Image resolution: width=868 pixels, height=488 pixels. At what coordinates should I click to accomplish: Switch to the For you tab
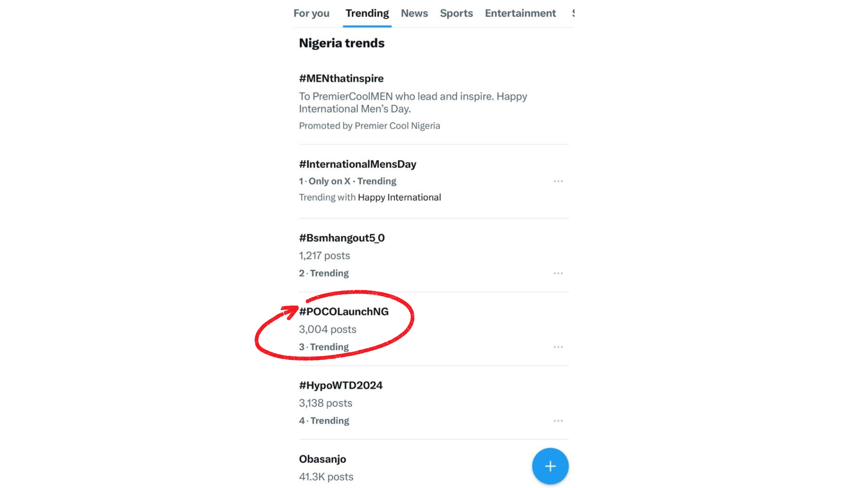pyautogui.click(x=311, y=14)
